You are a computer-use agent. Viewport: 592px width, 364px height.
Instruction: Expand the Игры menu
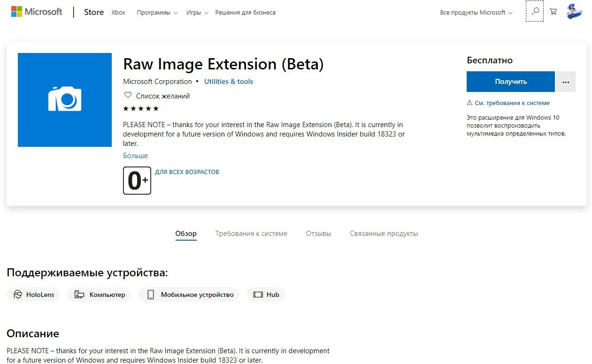click(197, 13)
